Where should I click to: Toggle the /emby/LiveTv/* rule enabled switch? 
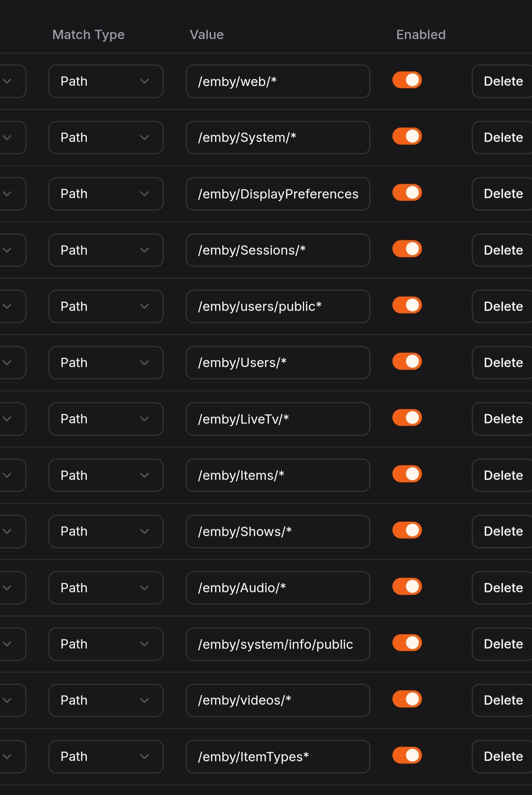pyautogui.click(x=407, y=418)
